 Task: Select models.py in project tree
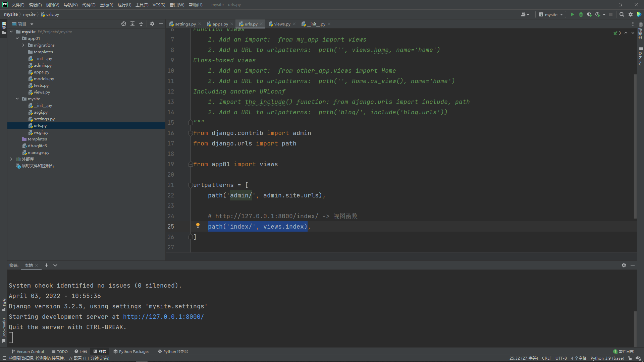click(44, 79)
